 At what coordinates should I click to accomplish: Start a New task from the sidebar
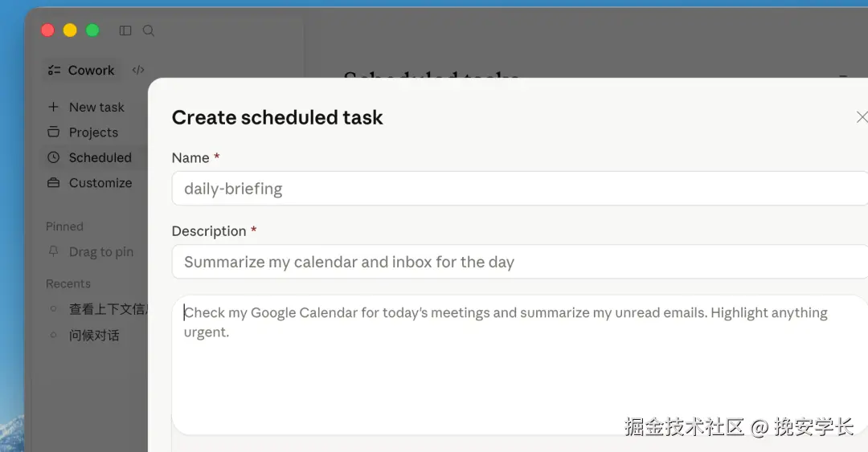[x=96, y=107]
